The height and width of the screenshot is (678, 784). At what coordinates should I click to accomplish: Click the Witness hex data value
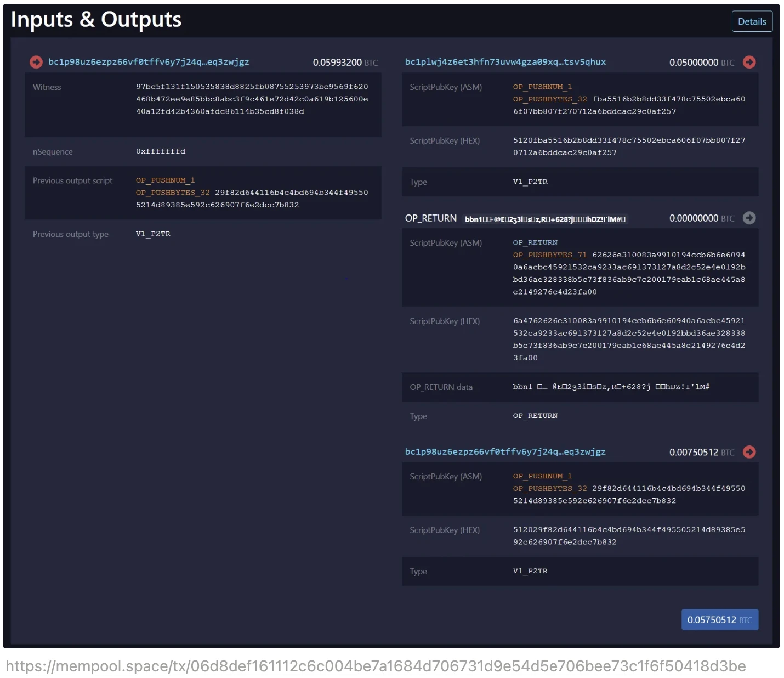click(252, 99)
